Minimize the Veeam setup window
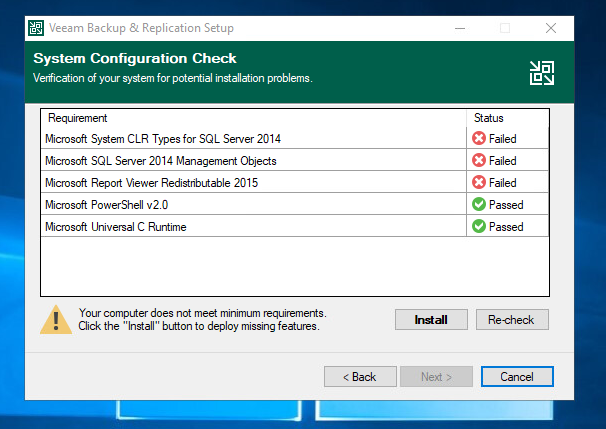Screen dimensions: 606x429 pos(460,28)
